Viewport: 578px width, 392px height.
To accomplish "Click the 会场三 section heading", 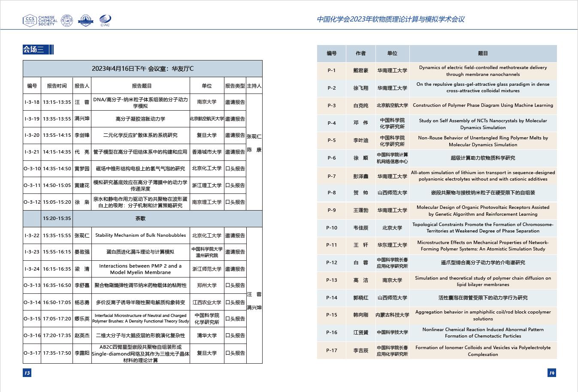I will coord(34,50).
